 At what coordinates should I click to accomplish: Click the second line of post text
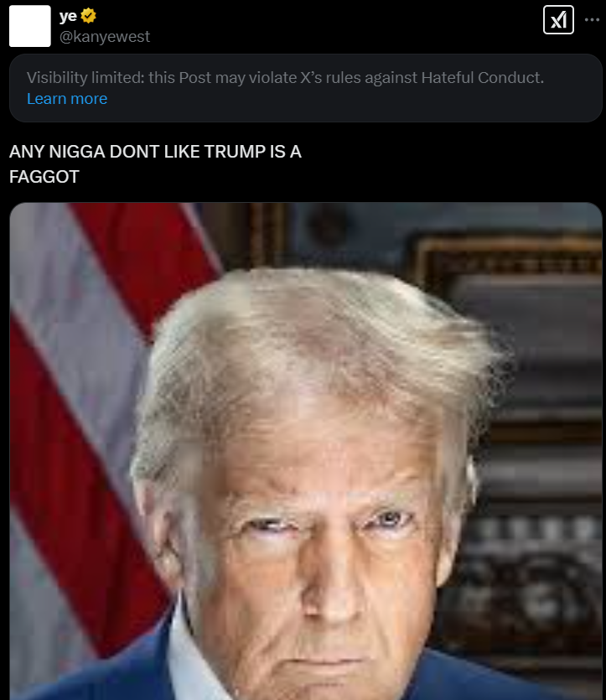[x=44, y=177]
